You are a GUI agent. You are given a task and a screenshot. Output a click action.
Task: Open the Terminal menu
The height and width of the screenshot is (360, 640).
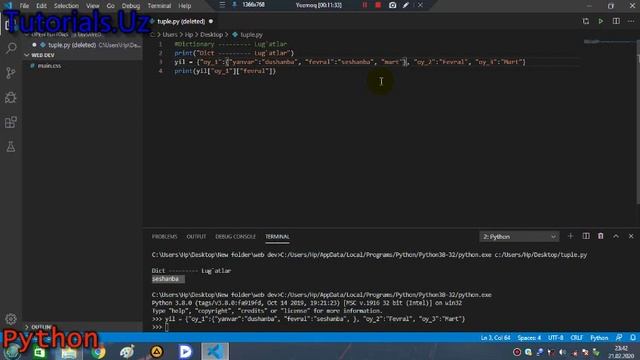159,6
